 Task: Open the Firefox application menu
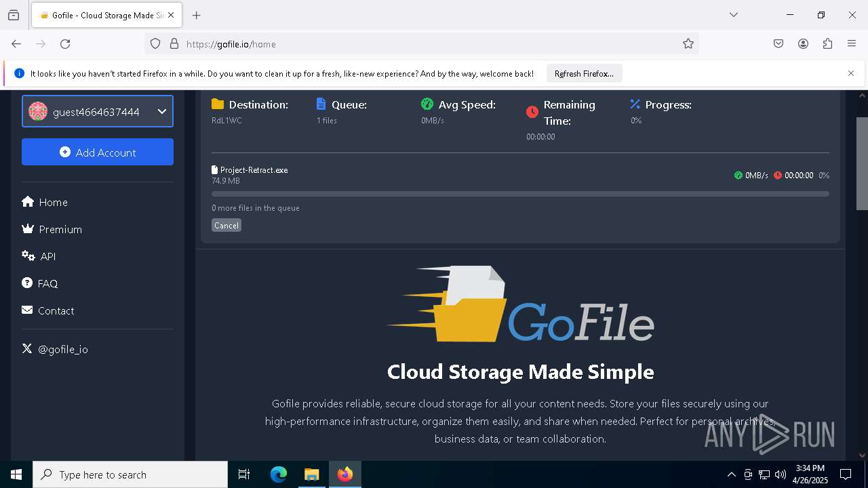click(852, 44)
